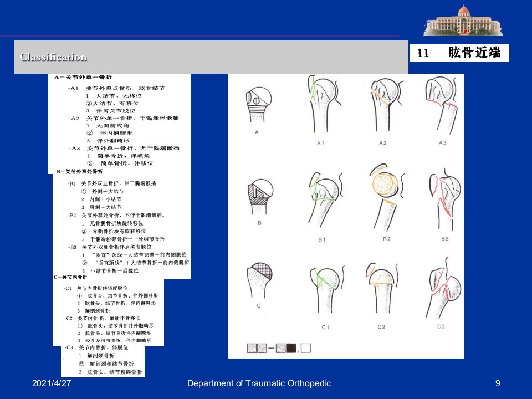Click the line '① 外侧+大结节'
Screen dimensions: 532x399
pos(103,191)
